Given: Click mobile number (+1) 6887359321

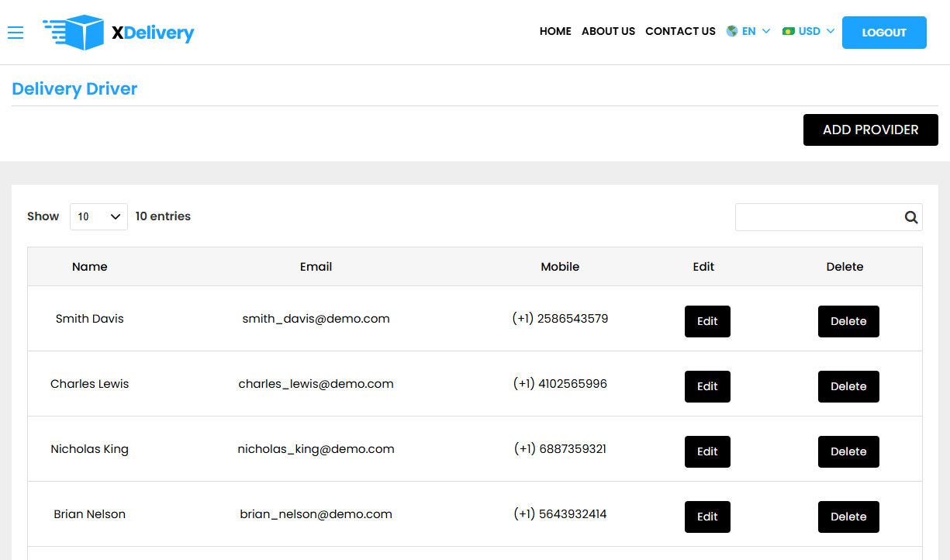Looking at the screenshot, I should click(x=560, y=448).
